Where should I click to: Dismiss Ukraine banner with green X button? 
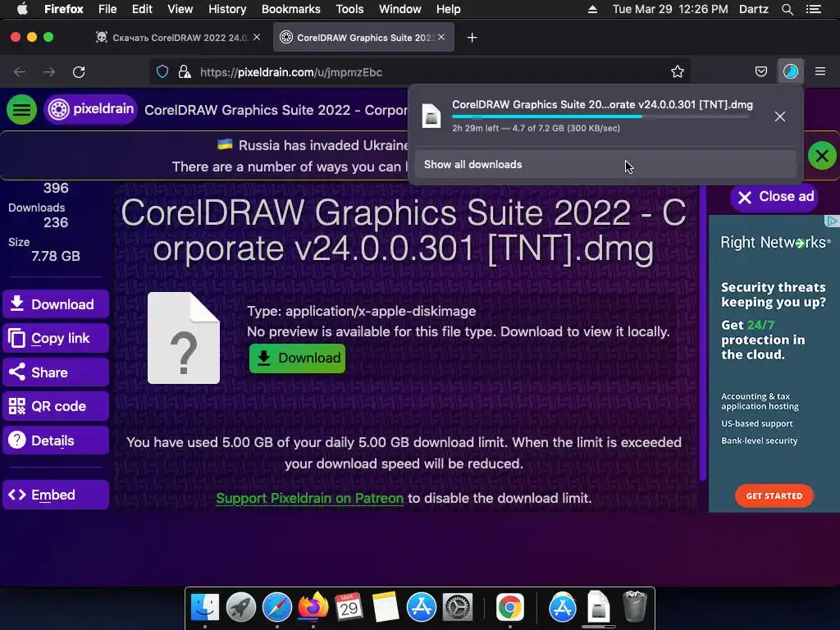tap(822, 156)
